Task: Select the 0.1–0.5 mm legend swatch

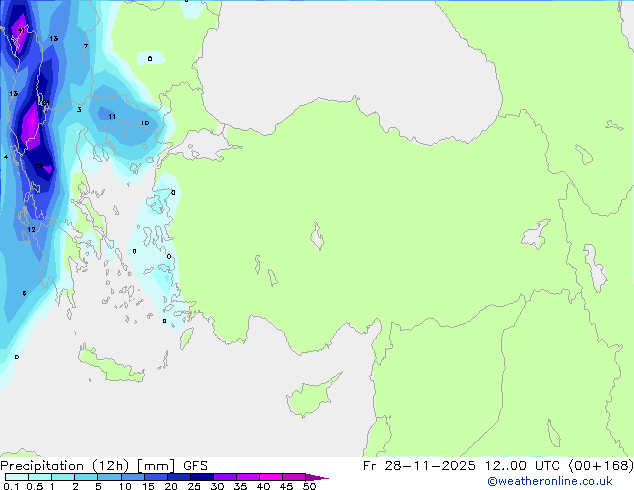Action: pyautogui.click(x=17, y=477)
